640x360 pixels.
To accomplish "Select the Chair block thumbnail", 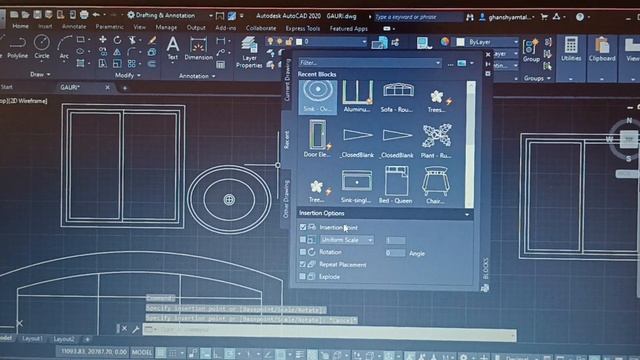I will [436, 184].
